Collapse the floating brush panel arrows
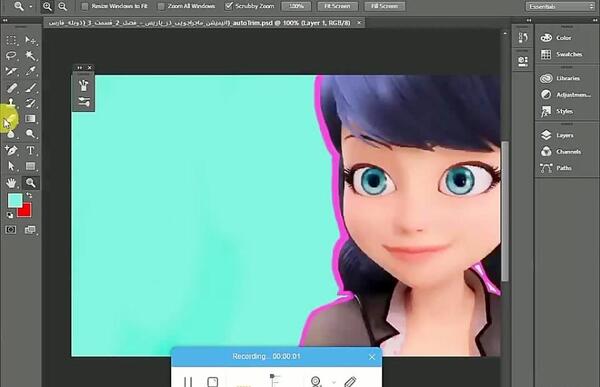 click(80, 68)
